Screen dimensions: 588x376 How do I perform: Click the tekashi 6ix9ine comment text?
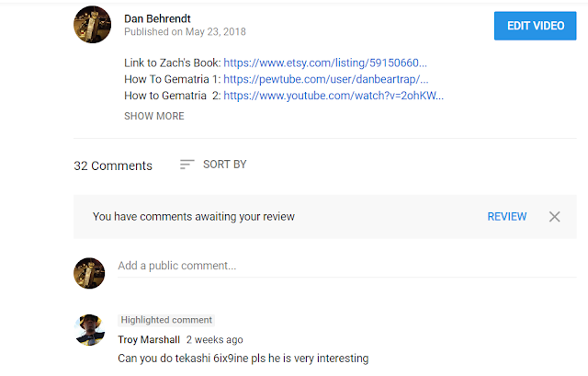point(243,358)
